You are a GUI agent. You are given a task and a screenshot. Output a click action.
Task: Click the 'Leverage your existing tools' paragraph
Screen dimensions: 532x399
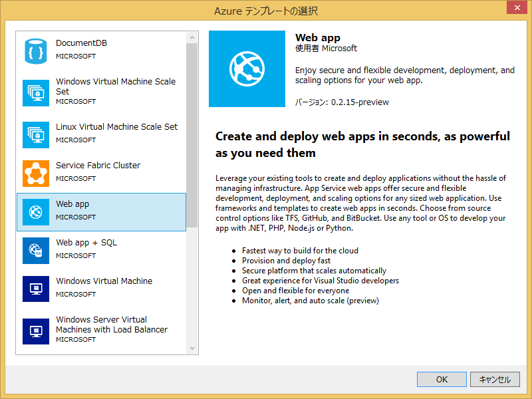click(x=360, y=203)
